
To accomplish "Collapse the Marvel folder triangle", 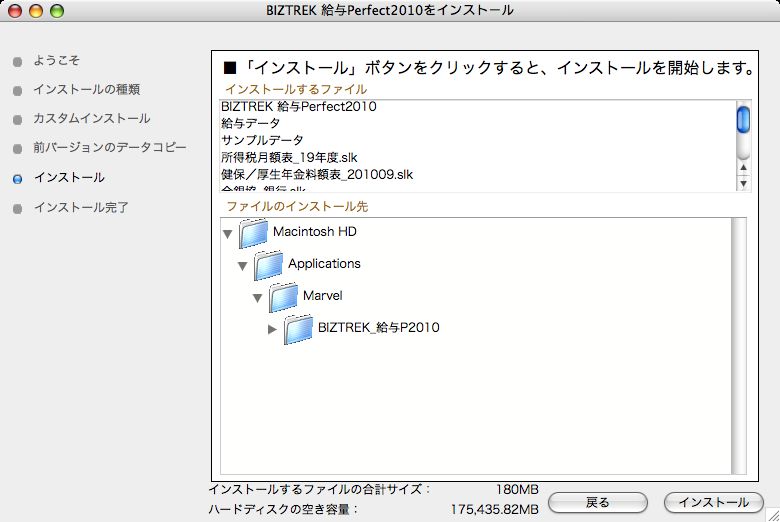I will 257,297.
